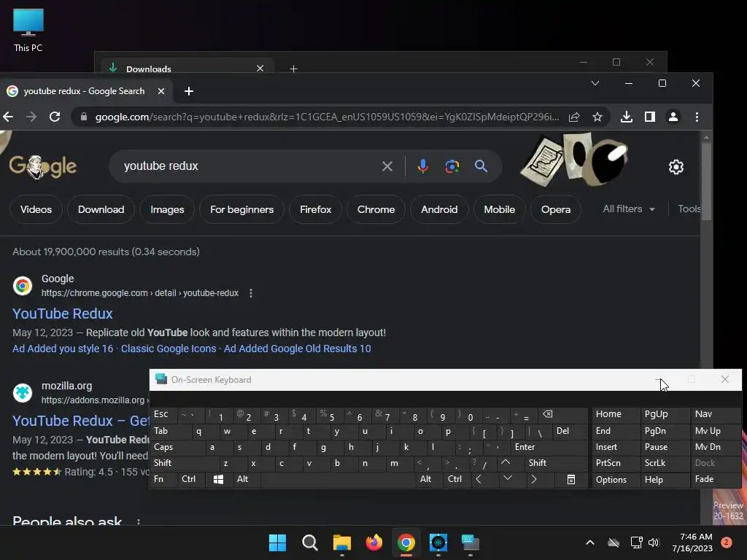Click the Firefox filter chip
Screen dimensions: 747x560
(315, 209)
